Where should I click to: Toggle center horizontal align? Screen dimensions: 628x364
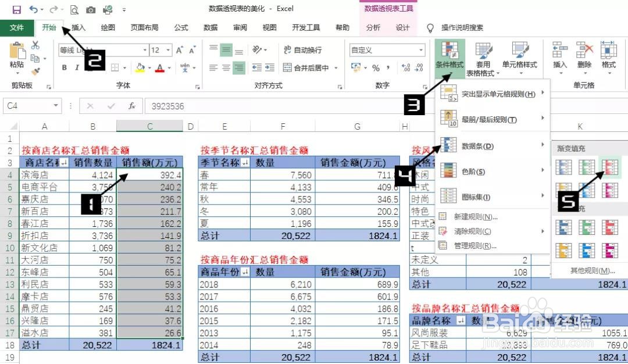pyautogui.click(x=226, y=67)
